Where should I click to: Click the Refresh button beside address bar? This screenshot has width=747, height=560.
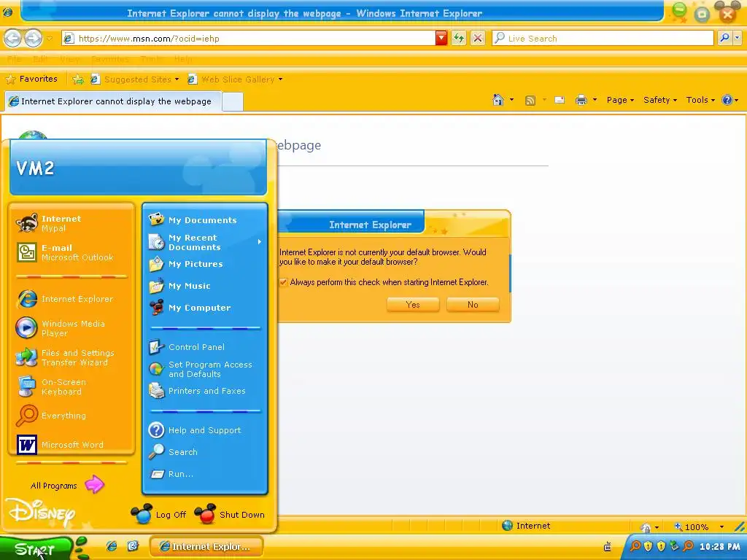pos(459,38)
